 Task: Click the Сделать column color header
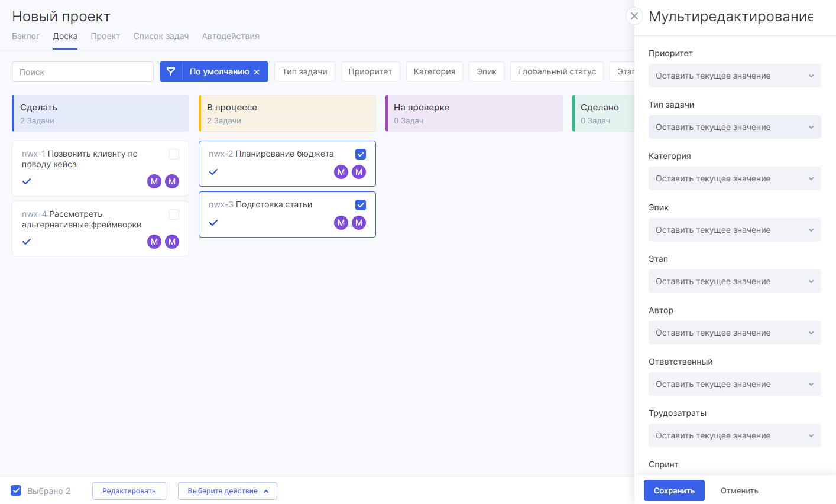pos(101,113)
